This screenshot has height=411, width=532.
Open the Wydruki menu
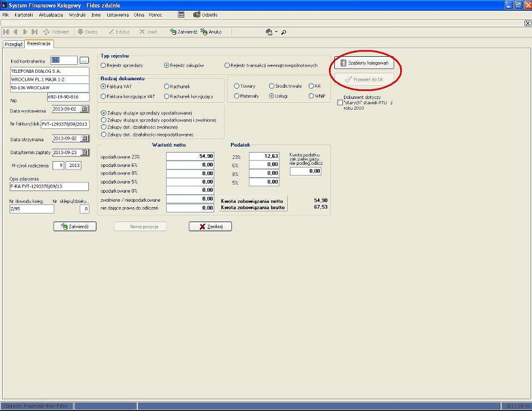(77, 15)
